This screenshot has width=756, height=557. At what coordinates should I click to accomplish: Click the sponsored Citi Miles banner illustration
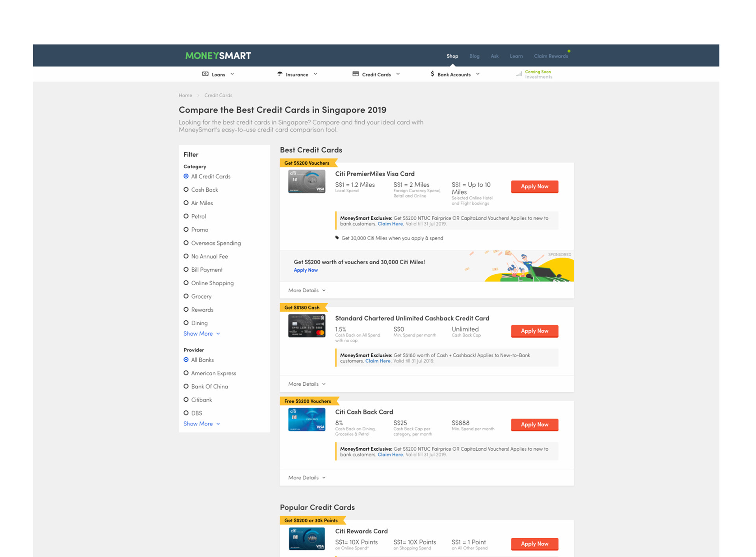click(x=519, y=266)
